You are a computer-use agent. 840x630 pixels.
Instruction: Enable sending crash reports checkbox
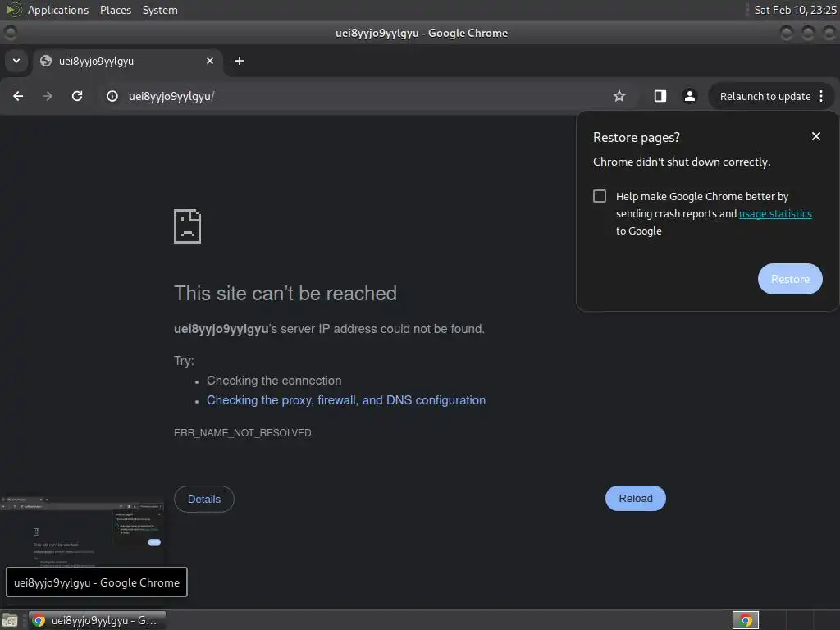click(600, 196)
